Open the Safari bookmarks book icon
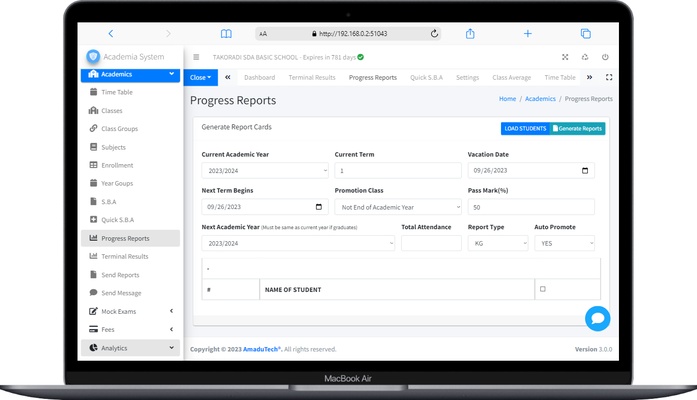Viewport: 697px width, 400px height. pos(226,33)
